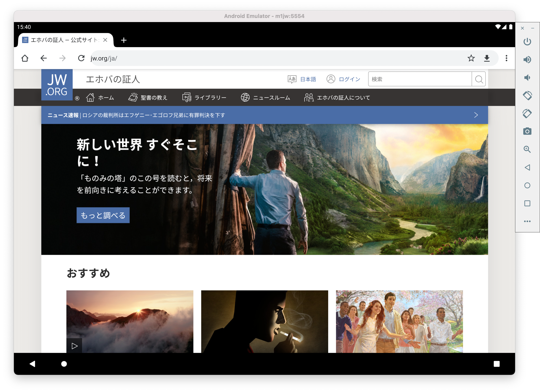
Task: Click the browser forward arrow
Action: tap(62, 58)
